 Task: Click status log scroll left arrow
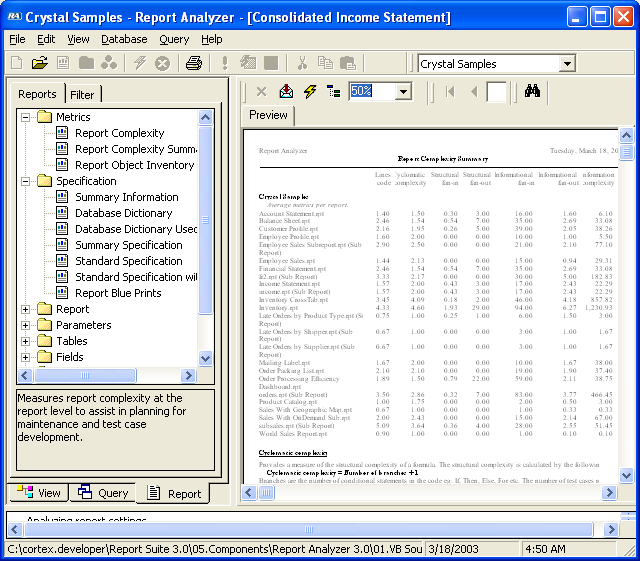15,530
